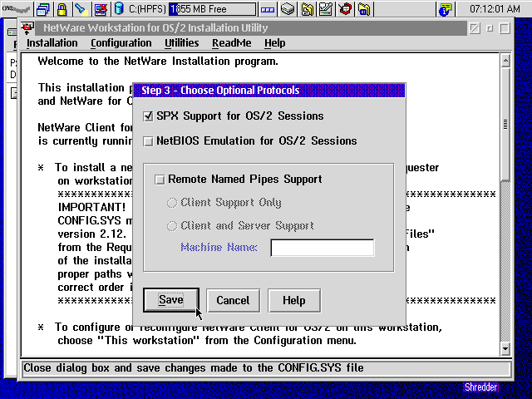The height and width of the screenshot is (399, 532).
Task: Click the dialog Help button
Action: pos(294,300)
